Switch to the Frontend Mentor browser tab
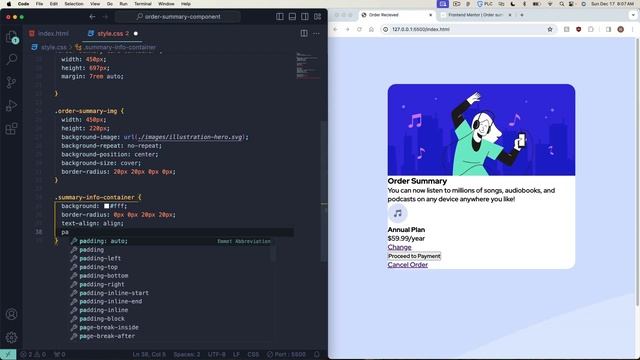This screenshot has height=360, width=640. tap(476, 15)
